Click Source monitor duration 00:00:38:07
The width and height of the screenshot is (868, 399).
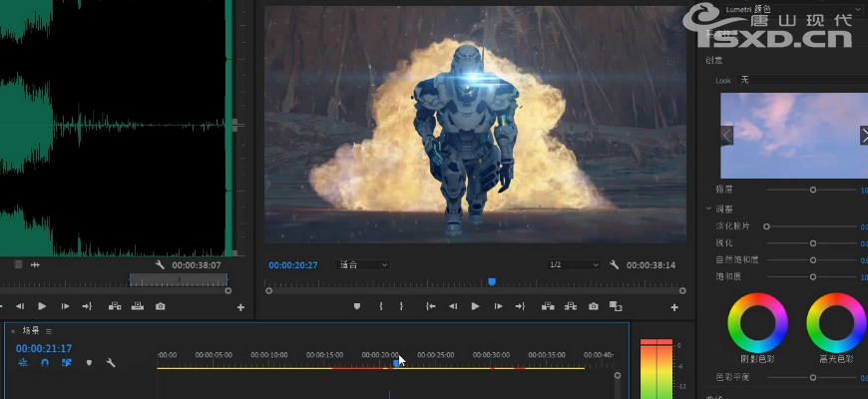tap(197, 265)
